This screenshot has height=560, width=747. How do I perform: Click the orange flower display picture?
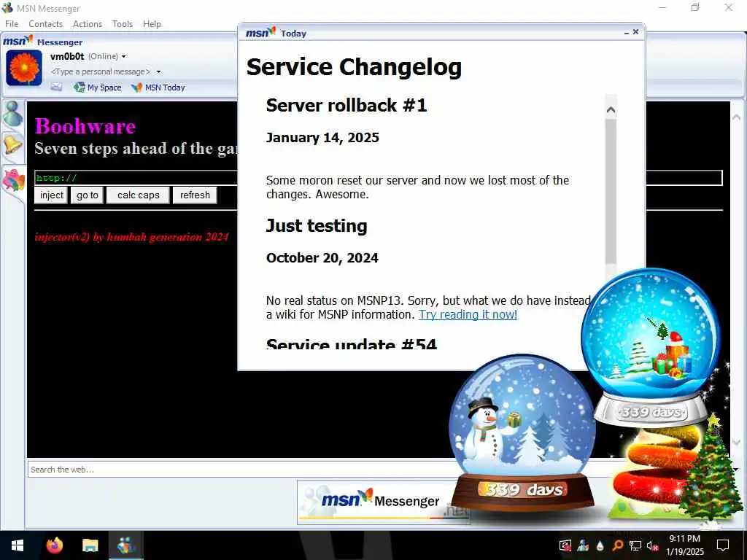[24, 68]
